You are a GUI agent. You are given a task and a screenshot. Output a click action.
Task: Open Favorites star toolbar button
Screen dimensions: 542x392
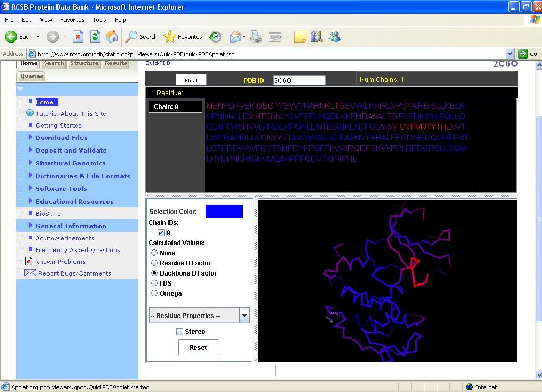coord(183,37)
